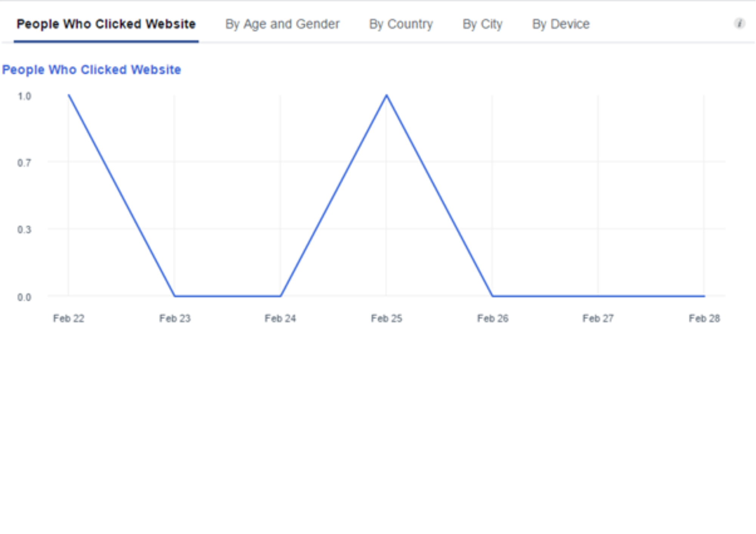756x534 pixels.
Task: Click the 0.3 y-axis label
Action: pyautogui.click(x=24, y=230)
